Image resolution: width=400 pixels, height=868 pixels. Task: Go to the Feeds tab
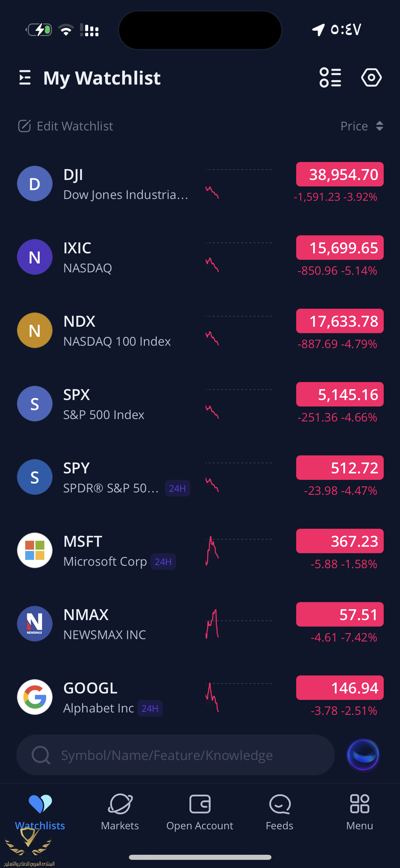click(279, 812)
